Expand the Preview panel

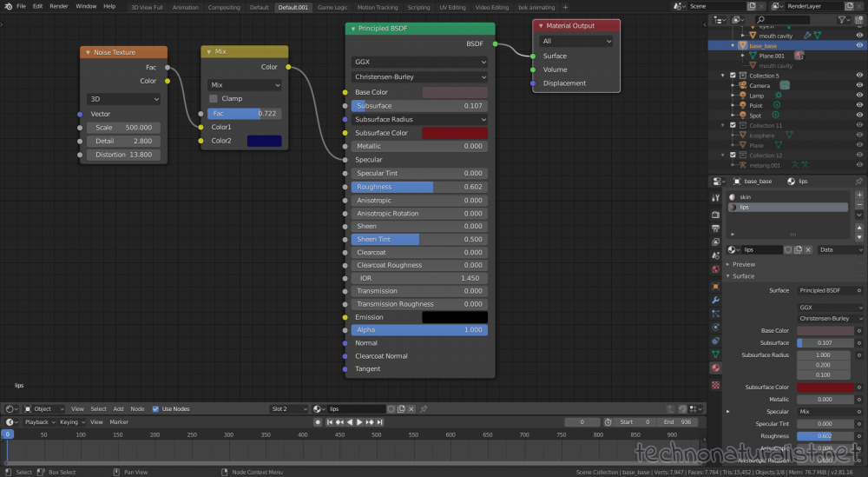coord(744,264)
